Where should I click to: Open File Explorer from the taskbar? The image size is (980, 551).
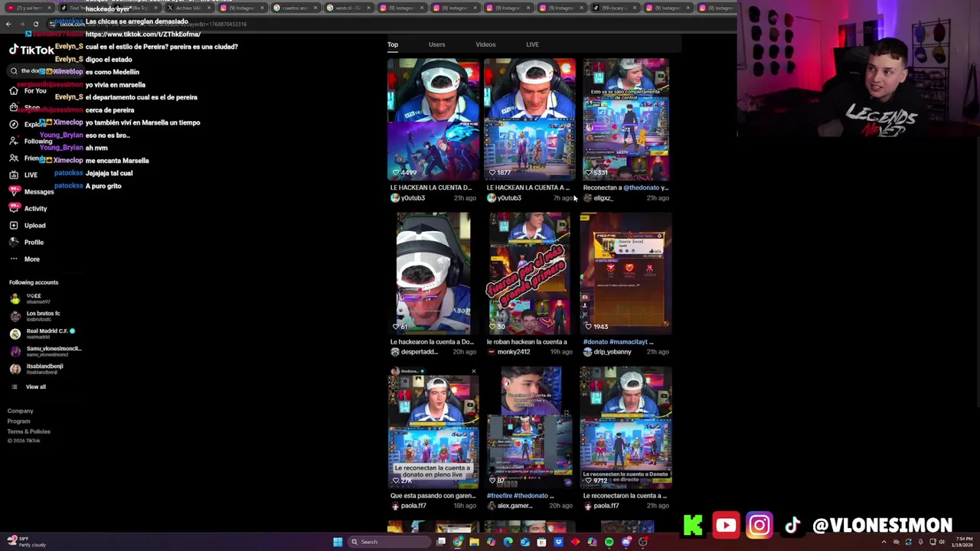[475, 542]
